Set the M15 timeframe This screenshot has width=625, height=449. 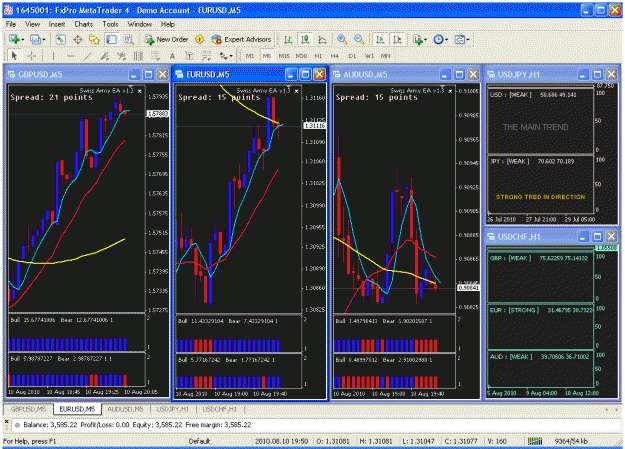(x=284, y=56)
